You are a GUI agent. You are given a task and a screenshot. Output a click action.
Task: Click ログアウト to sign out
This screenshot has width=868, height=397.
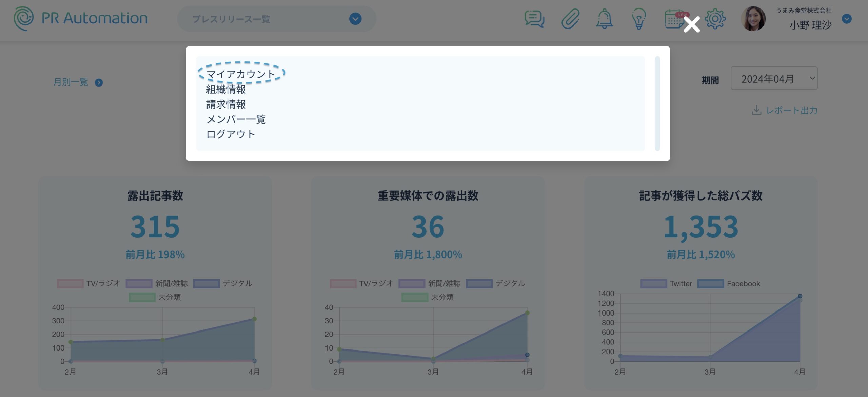coord(231,134)
